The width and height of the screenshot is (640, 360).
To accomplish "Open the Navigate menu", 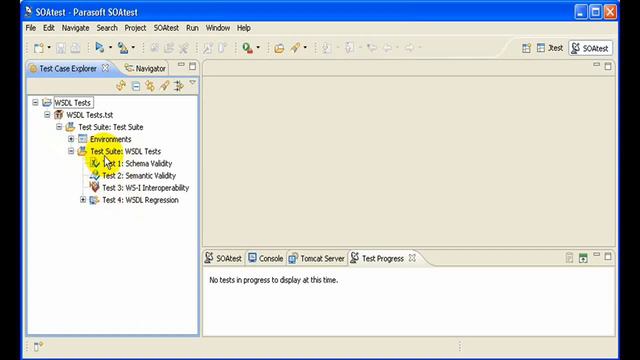I will pyautogui.click(x=76, y=28).
